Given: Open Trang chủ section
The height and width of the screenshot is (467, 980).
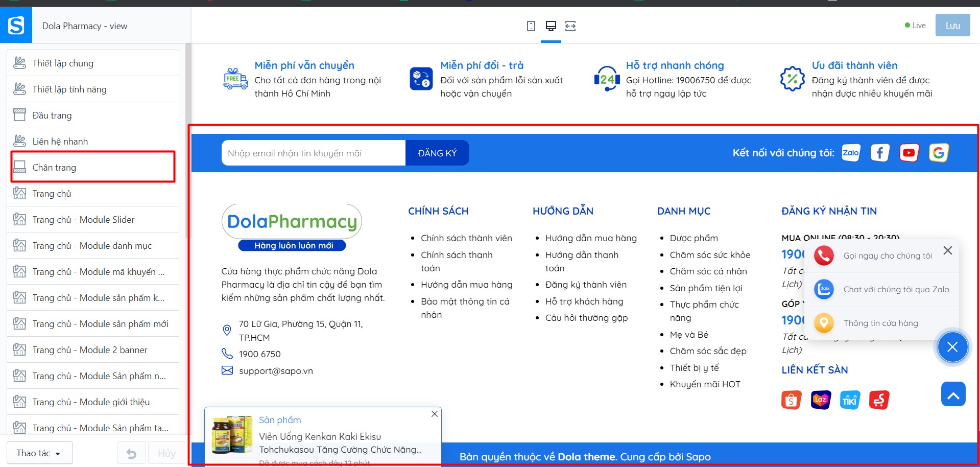Looking at the screenshot, I should click(x=93, y=194).
